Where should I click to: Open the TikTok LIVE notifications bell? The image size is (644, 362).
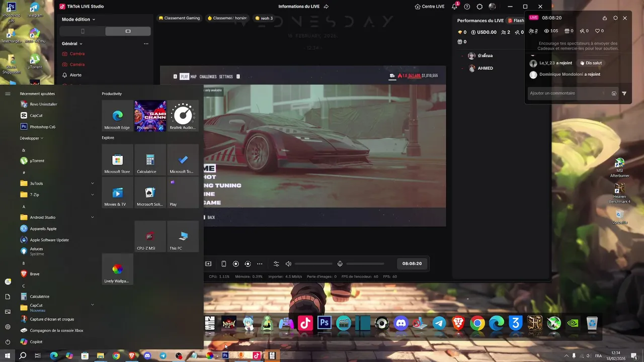455,7
